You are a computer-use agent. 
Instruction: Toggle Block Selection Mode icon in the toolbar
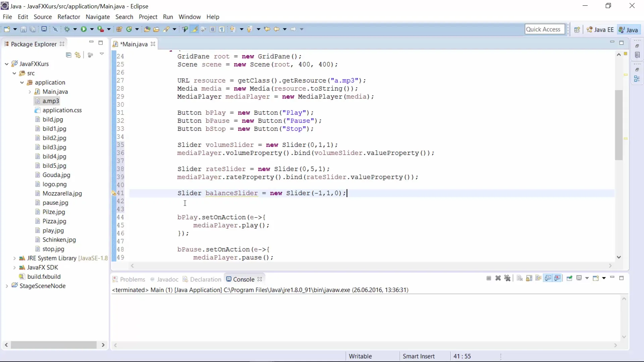213,29
